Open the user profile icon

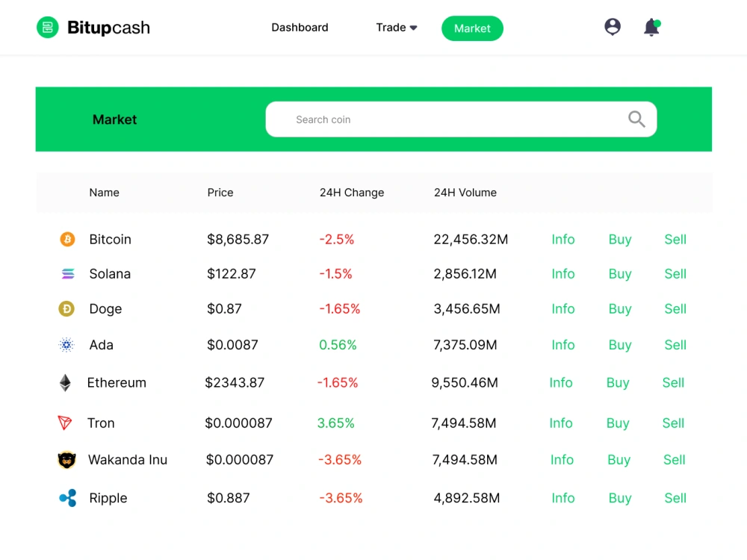point(613,27)
